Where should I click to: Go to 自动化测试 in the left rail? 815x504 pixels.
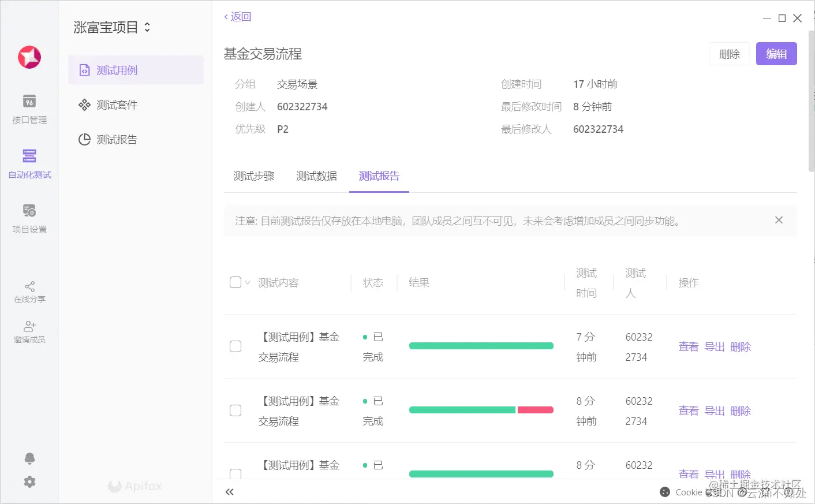29,164
